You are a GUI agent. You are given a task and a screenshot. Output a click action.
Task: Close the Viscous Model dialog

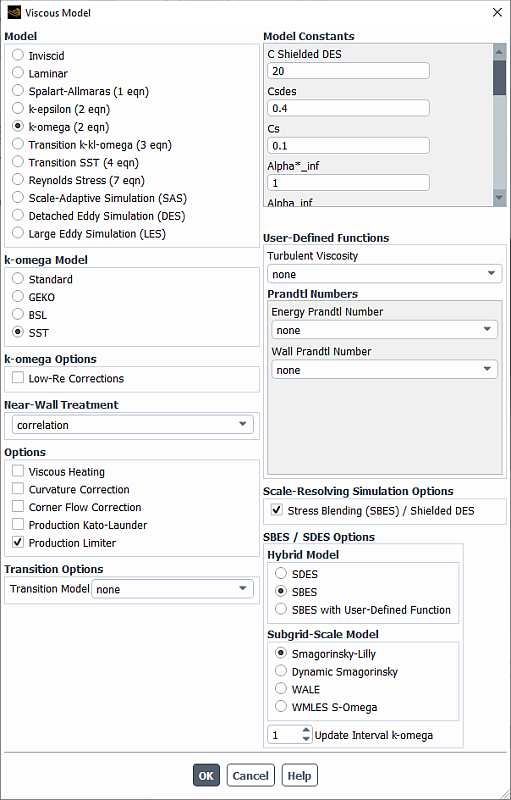coord(497,12)
